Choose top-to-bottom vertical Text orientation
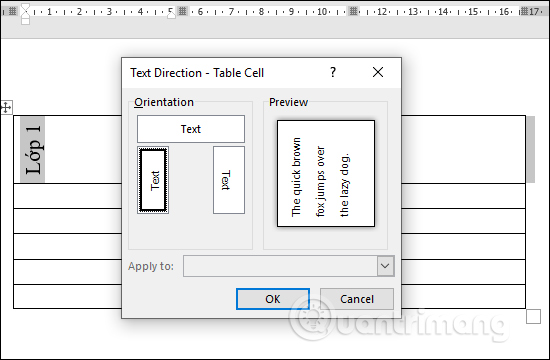The image size is (550, 360). tap(229, 180)
